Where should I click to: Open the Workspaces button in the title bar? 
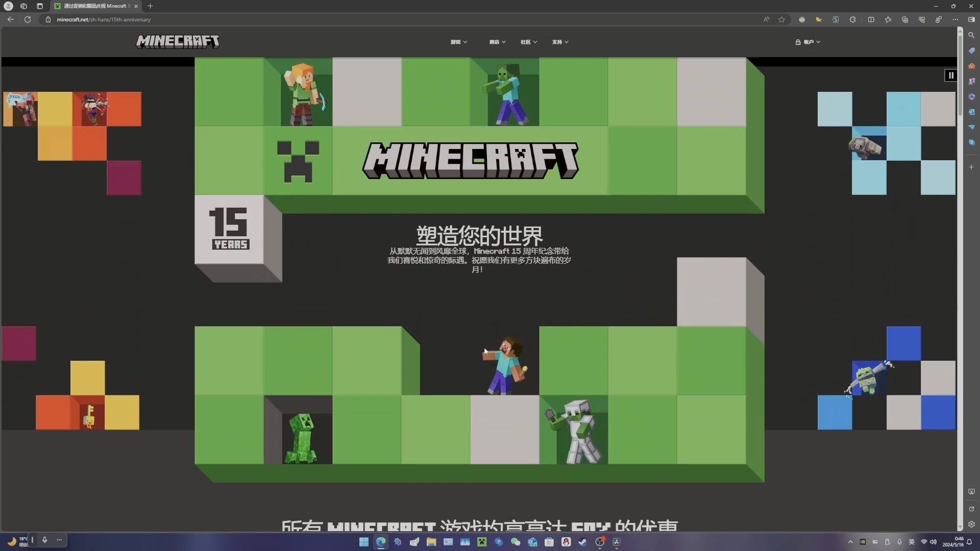click(23, 6)
